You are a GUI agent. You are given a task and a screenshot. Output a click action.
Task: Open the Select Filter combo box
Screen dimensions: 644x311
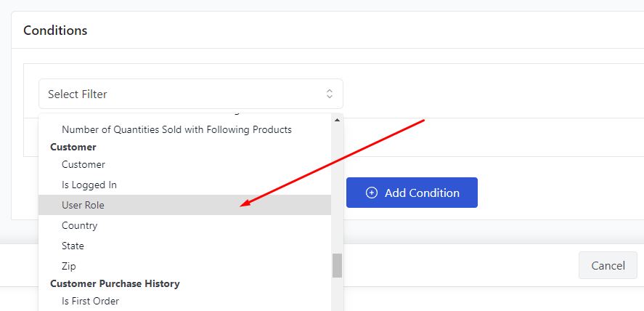coord(191,94)
